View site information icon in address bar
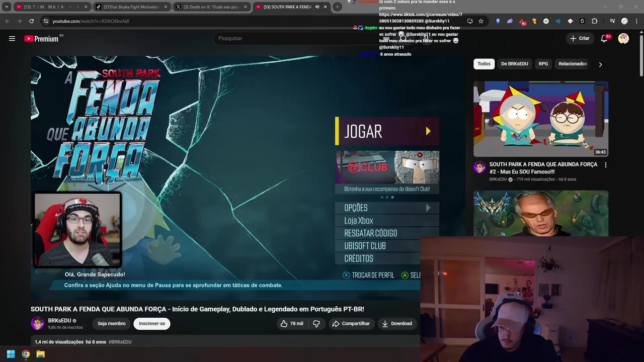 (x=46, y=21)
